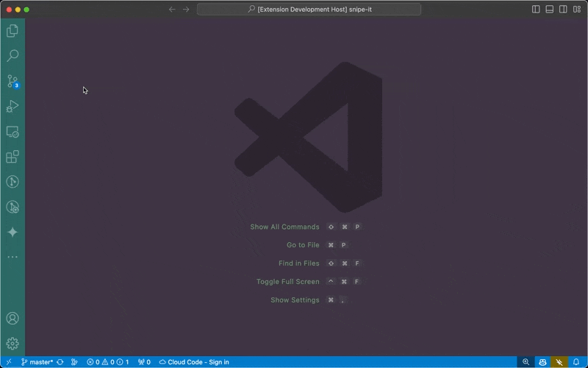Toggle the secondary side bar

(563, 10)
